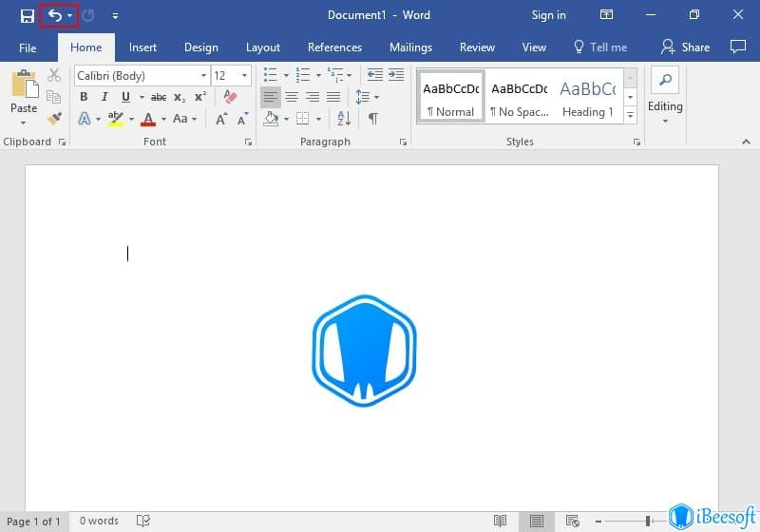Click Clear All Formatting eraser icon

click(230, 97)
